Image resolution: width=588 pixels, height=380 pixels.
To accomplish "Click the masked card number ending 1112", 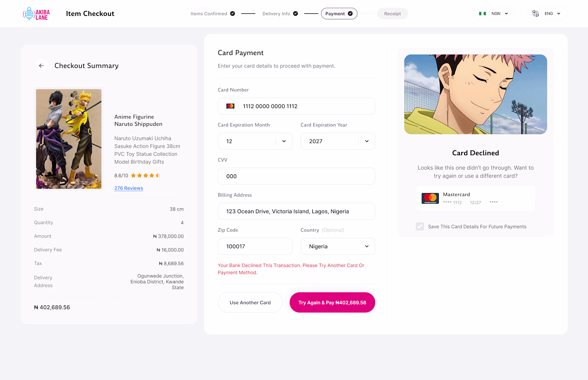I will tap(452, 202).
